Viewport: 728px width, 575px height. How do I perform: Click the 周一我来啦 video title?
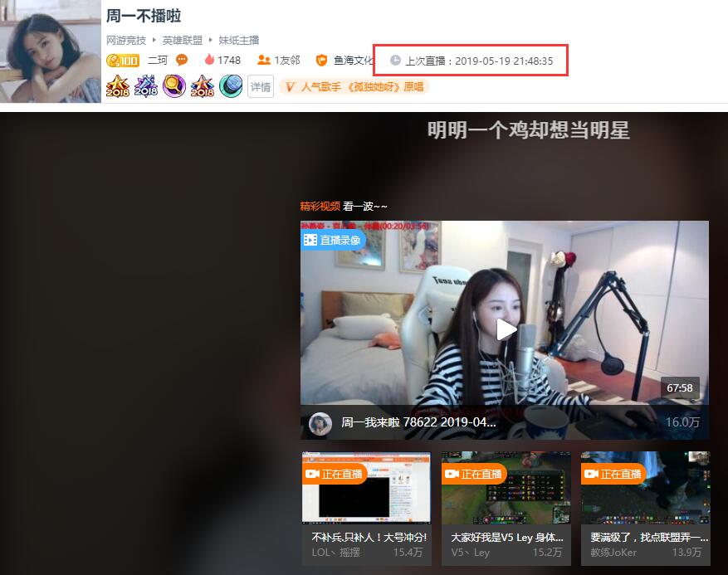pyautogui.click(x=418, y=422)
